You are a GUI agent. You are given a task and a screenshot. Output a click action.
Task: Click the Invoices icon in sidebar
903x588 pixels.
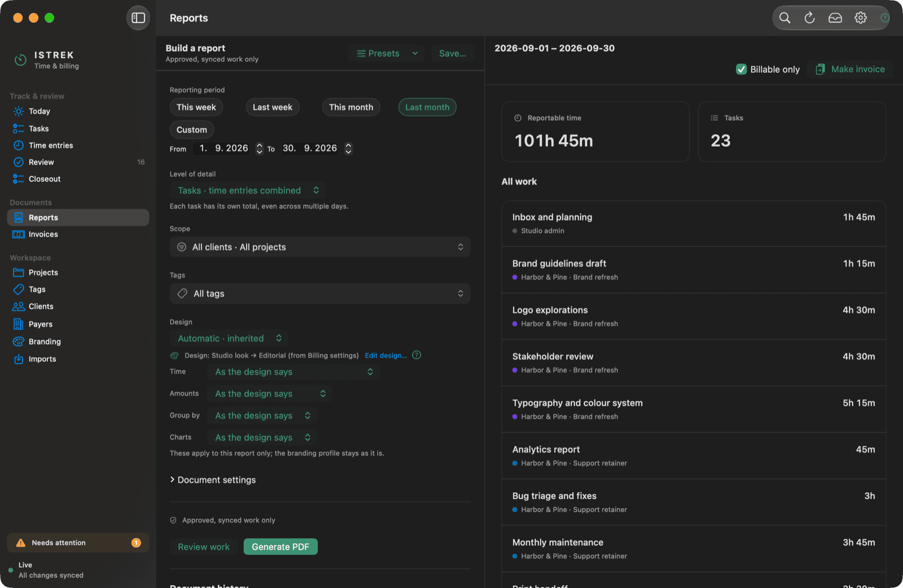coord(19,234)
